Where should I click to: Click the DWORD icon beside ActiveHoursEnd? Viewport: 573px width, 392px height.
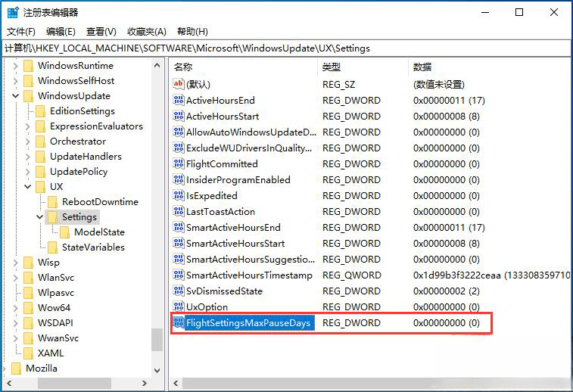pyautogui.click(x=179, y=100)
